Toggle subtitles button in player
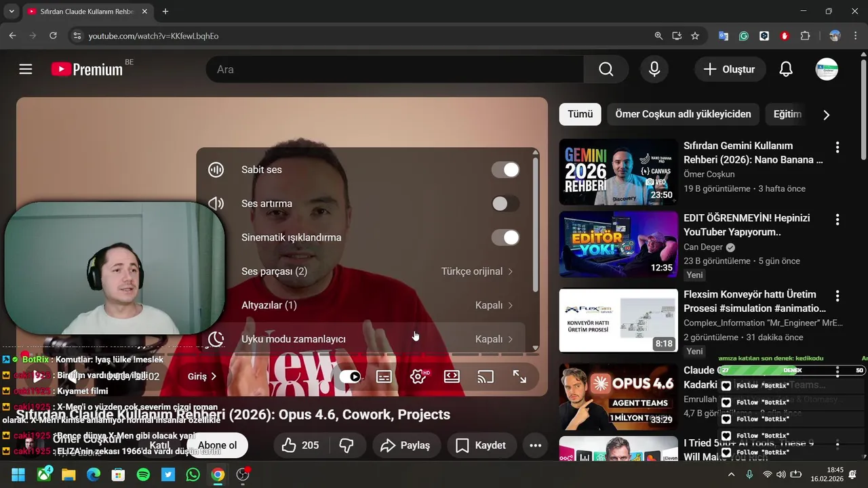 pos(384,377)
